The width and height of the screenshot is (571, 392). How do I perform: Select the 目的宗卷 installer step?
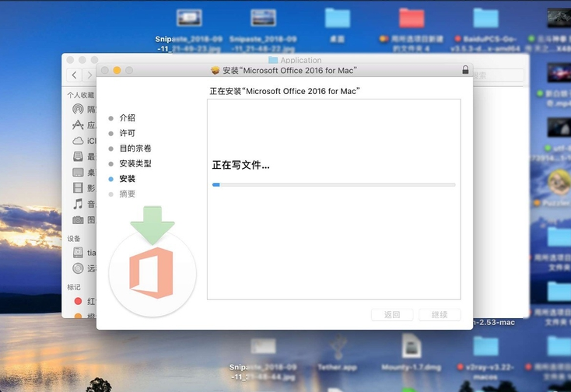point(135,148)
